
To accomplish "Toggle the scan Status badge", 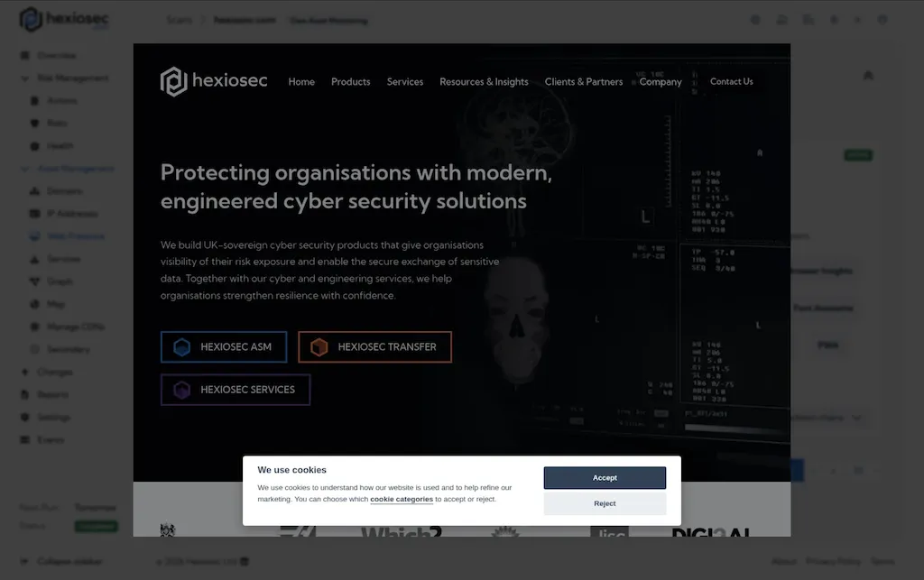I will coord(96,526).
